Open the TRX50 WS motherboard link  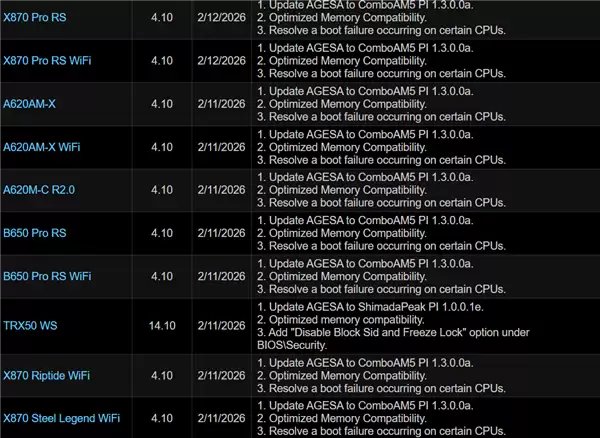(x=31, y=325)
